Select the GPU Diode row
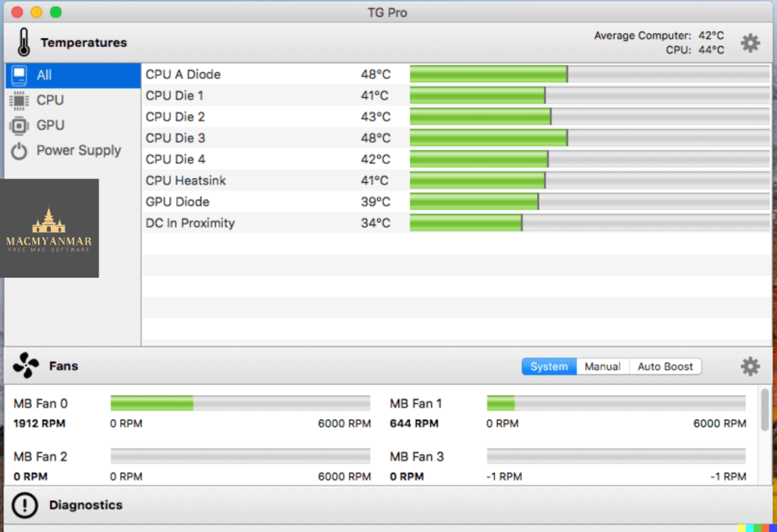The image size is (777, 532). pyautogui.click(x=456, y=202)
